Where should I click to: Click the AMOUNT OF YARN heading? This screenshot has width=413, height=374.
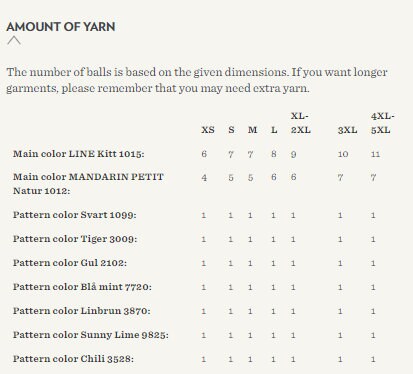61,27
